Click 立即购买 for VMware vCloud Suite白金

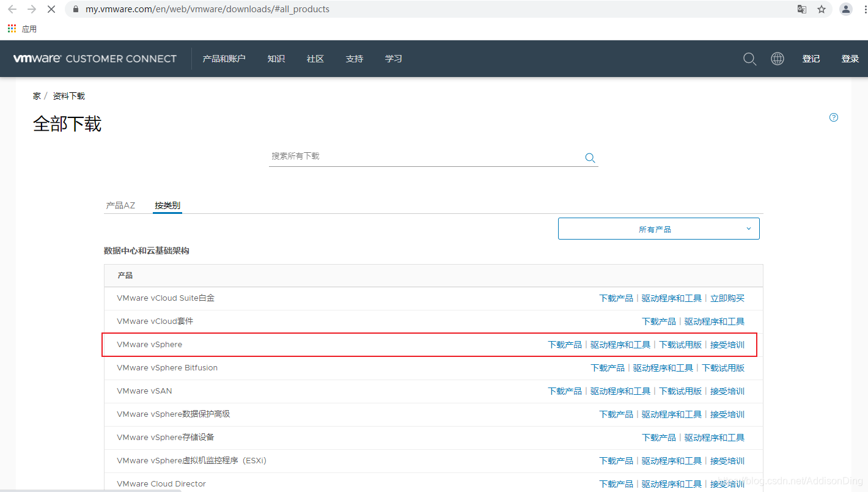(x=727, y=298)
